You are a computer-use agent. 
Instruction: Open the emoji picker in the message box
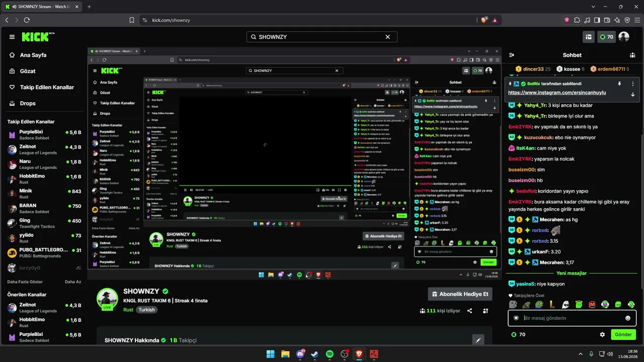(628, 318)
